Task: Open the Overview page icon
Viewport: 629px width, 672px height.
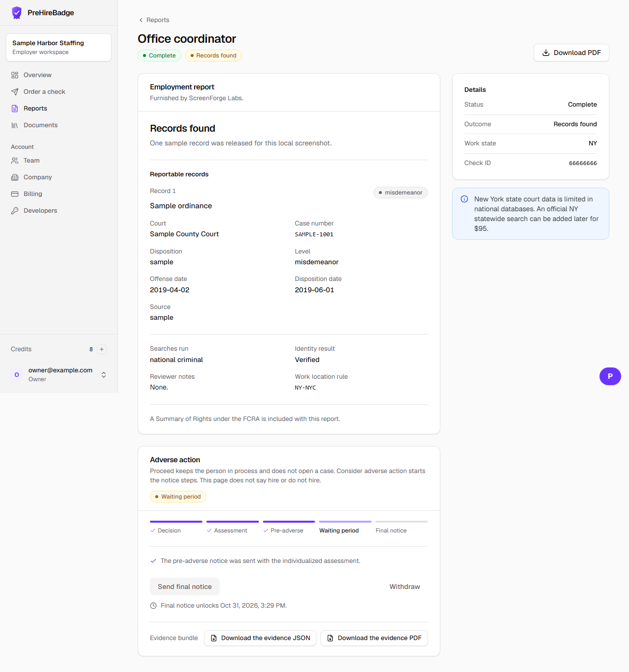Action: [x=15, y=75]
